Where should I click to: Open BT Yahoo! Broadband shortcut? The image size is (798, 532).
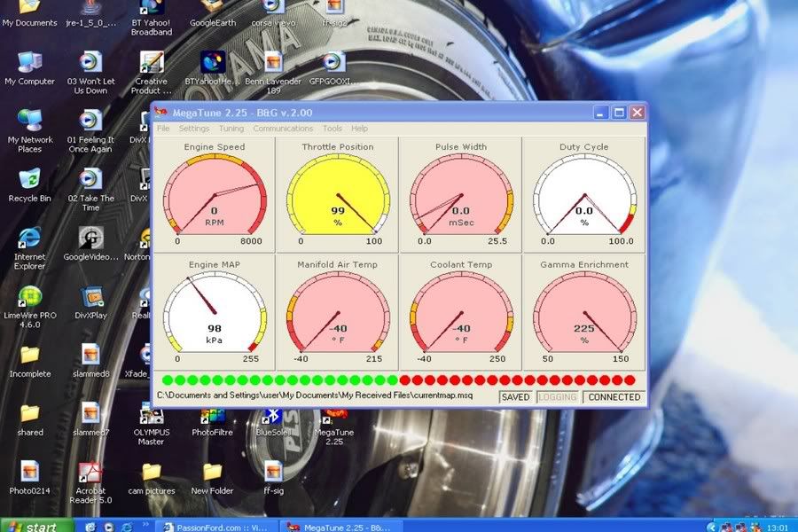151,19
